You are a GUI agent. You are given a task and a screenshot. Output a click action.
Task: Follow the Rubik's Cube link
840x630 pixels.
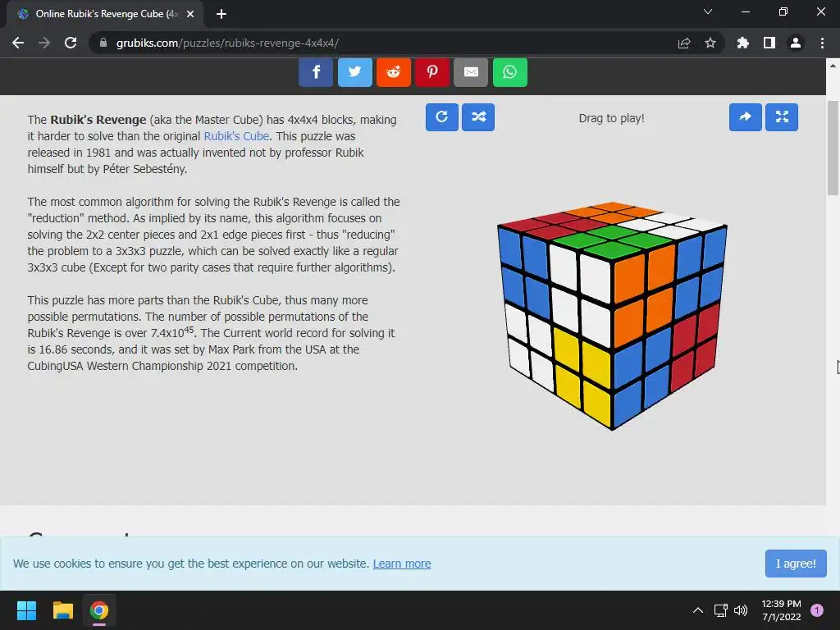(x=236, y=136)
